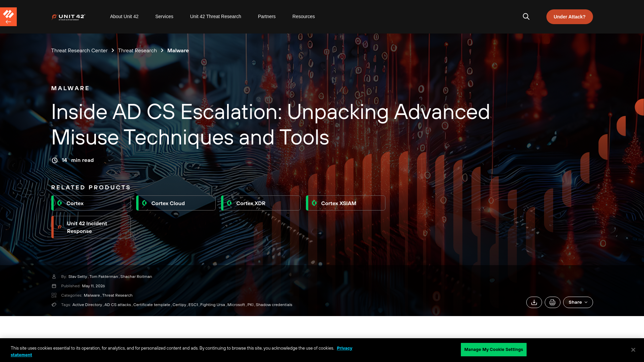This screenshot has height=362, width=644.
Task: Click the Palo Alto Networks back-arrow logo
Action: pos(8,17)
